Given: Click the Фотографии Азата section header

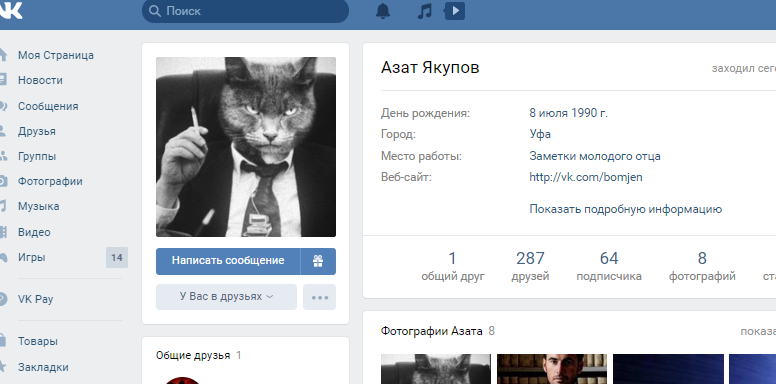Looking at the screenshot, I should coord(432,331).
